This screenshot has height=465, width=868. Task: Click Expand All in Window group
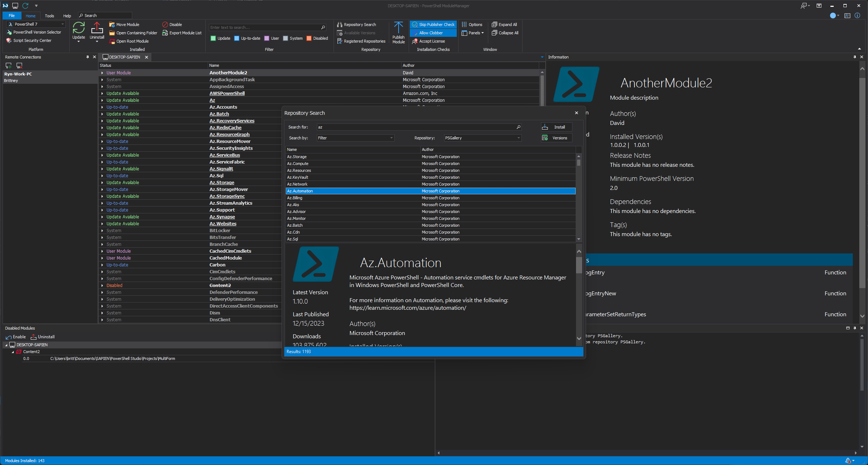(x=504, y=25)
